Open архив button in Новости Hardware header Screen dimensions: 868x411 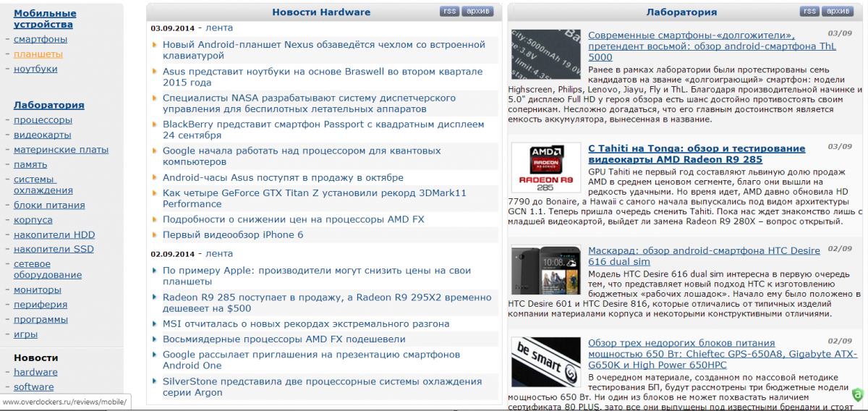coord(478,12)
